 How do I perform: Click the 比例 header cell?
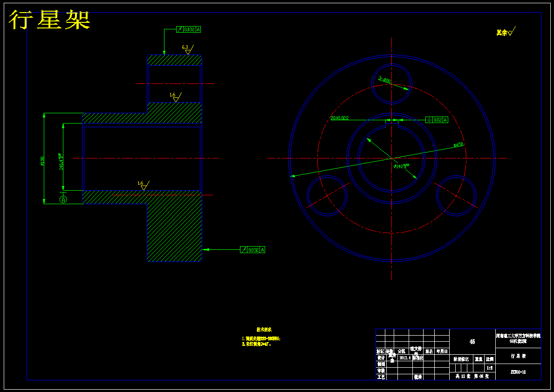[490, 359]
